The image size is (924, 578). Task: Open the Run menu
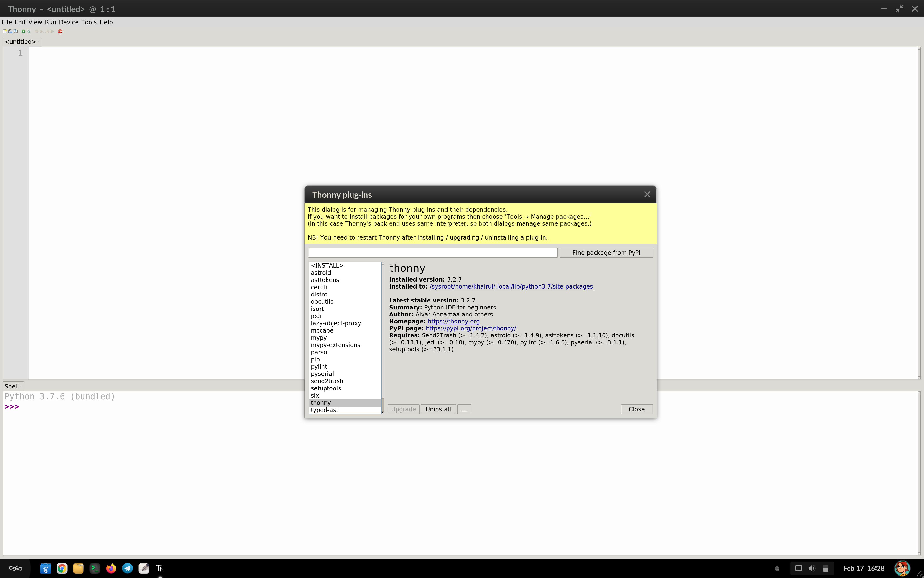point(50,22)
